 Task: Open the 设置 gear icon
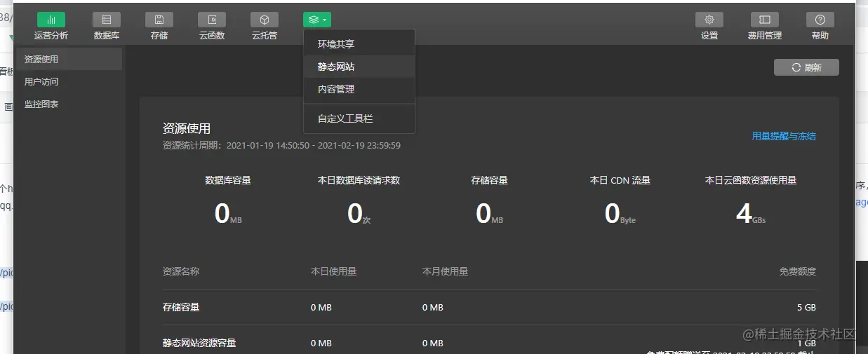709,20
